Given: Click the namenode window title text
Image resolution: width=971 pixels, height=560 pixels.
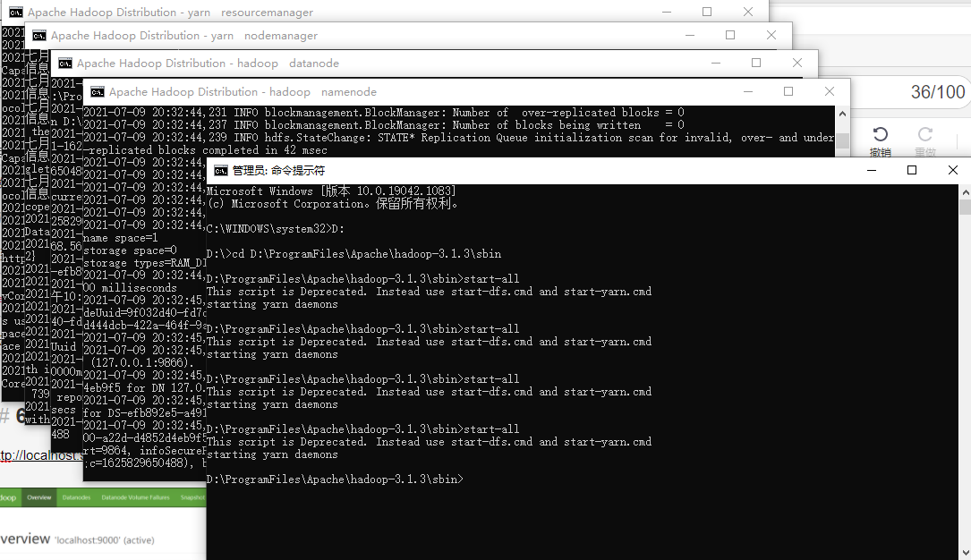Looking at the screenshot, I should [243, 92].
